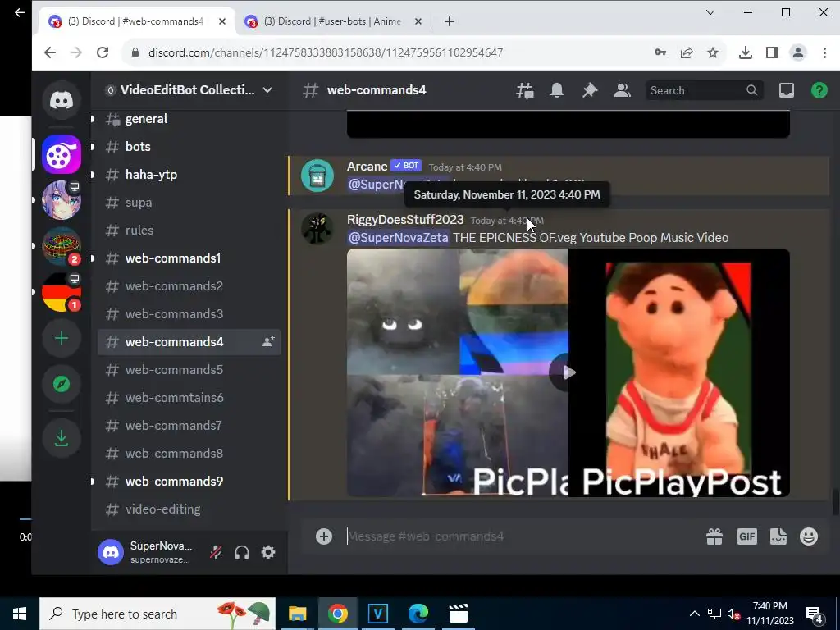The height and width of the screenshot is (630, 840).
Task: Close the #user-bots browser tab
Action: [418, 21]
